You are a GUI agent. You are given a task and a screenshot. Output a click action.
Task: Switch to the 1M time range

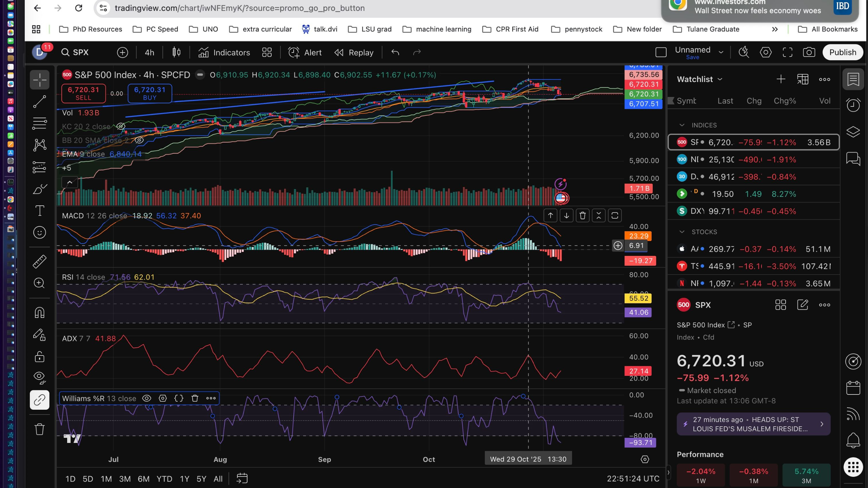coord(106,479)
